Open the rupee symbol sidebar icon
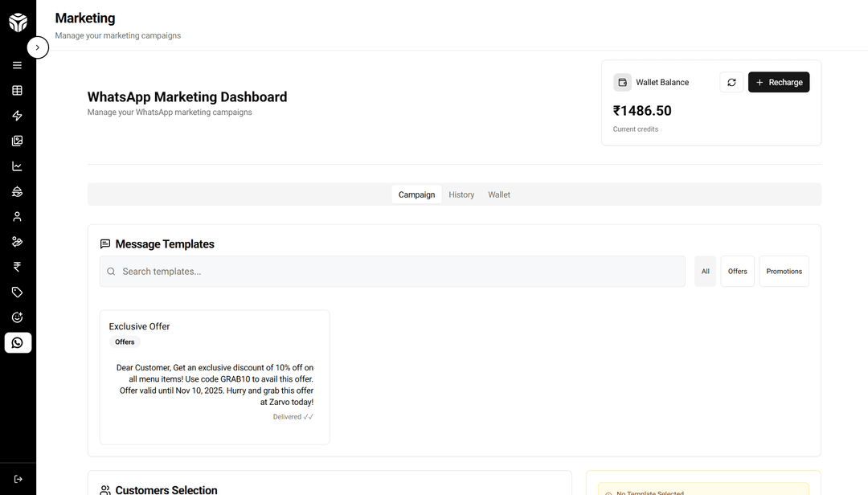The image size is (868, 495). (x=18, y=267)
